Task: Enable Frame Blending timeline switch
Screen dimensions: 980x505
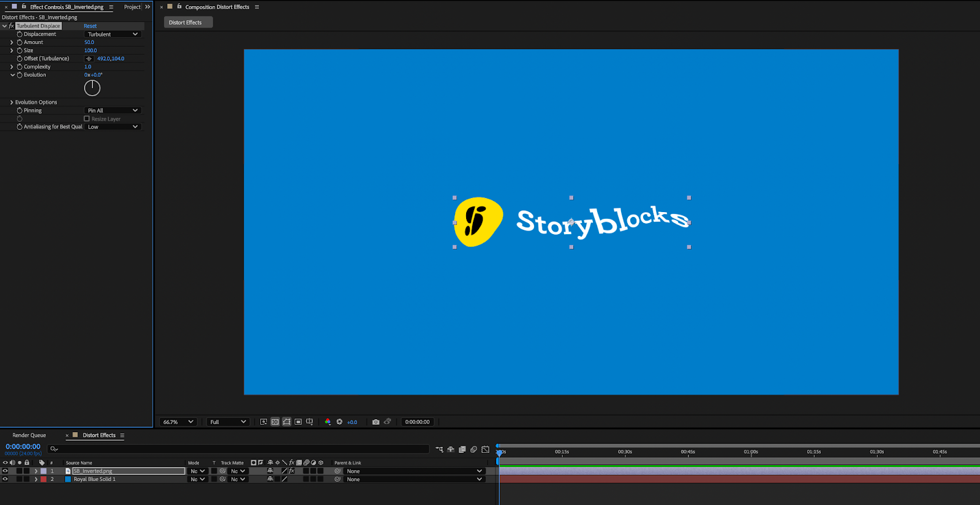Action: (462, 449)
